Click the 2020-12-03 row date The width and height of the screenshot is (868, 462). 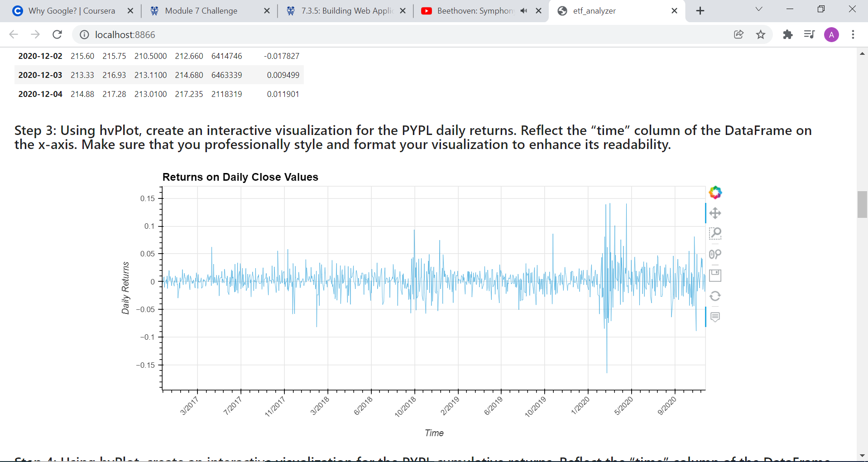pos(40,75)
